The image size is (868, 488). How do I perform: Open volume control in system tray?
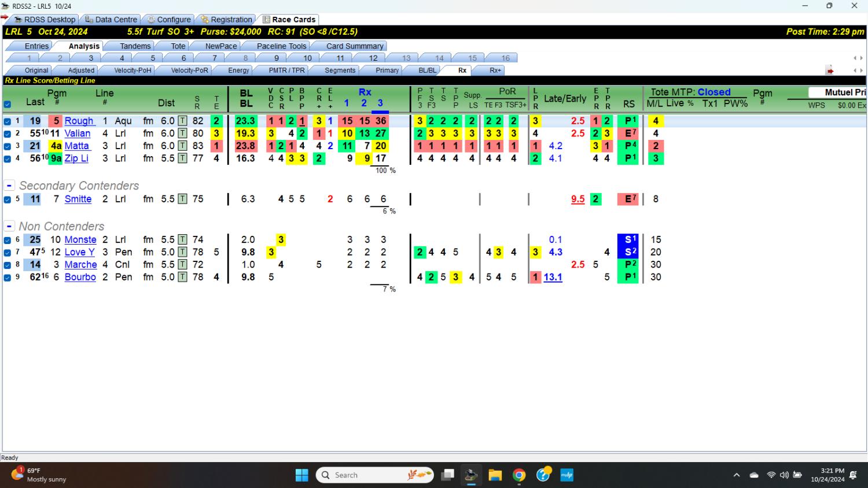(x=784, y=475)
